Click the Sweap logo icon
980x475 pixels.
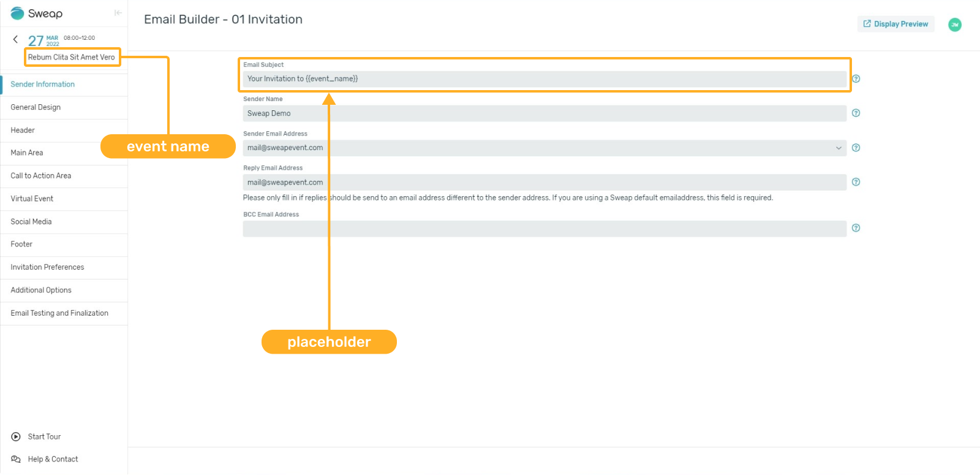coord(18,13)
